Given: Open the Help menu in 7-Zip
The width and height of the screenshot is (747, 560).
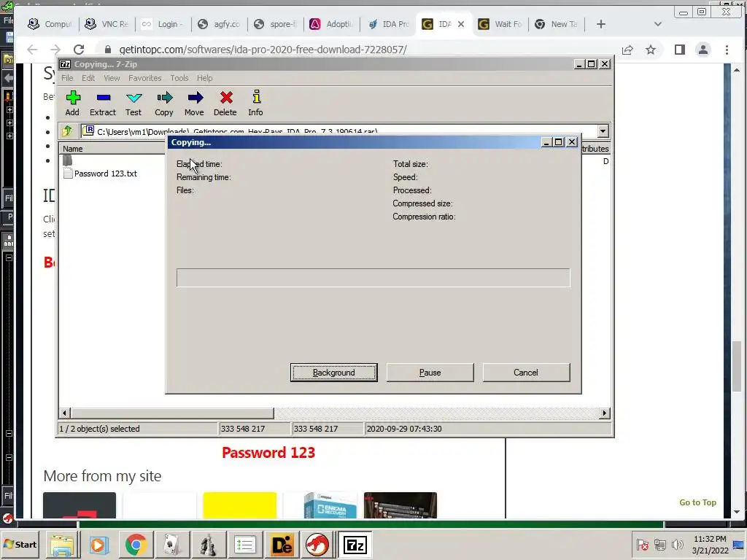Looking at the screenshot, I should pos(204,78).
